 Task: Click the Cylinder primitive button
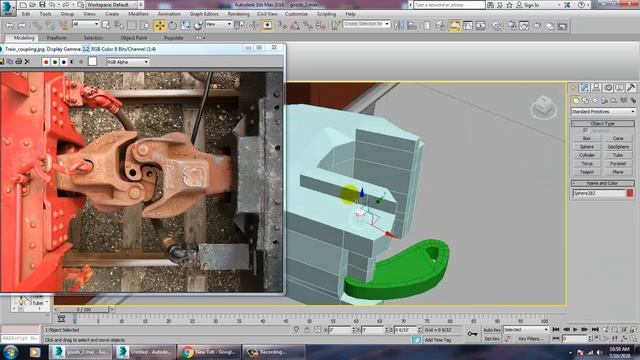pyautogui.click(x=587, y=156)
